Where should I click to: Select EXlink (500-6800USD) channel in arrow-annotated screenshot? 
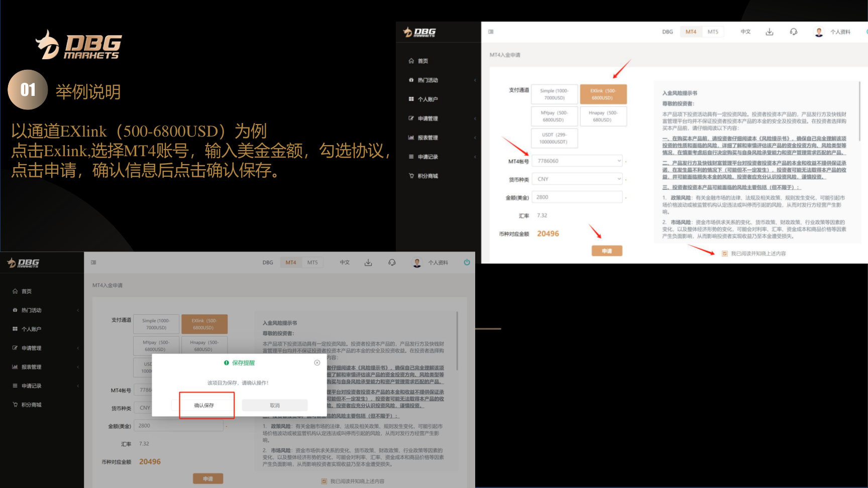click(603, 94)
